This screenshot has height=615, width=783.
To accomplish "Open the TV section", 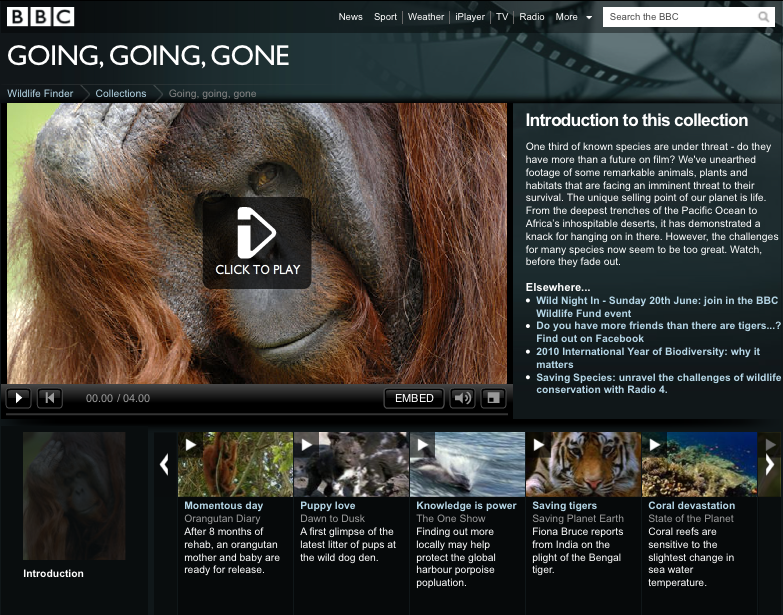I will [x=502, y=17].
